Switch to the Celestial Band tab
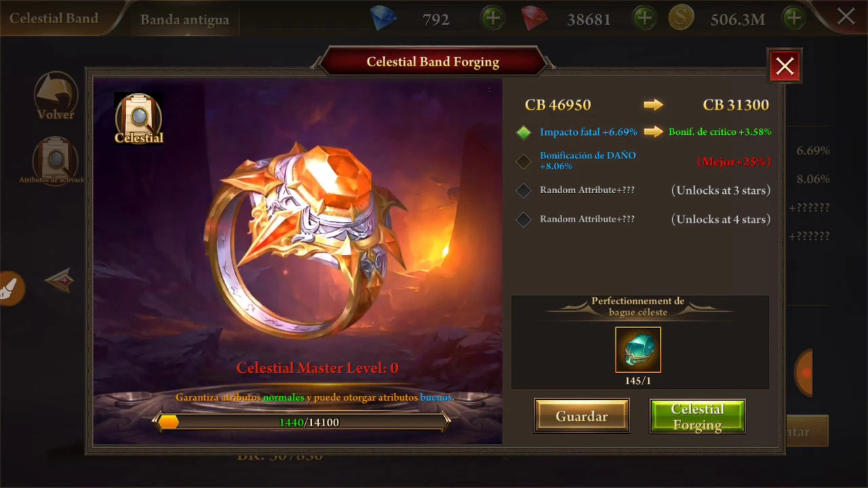This screenshot has width=868, height=488. click(54, 18)
